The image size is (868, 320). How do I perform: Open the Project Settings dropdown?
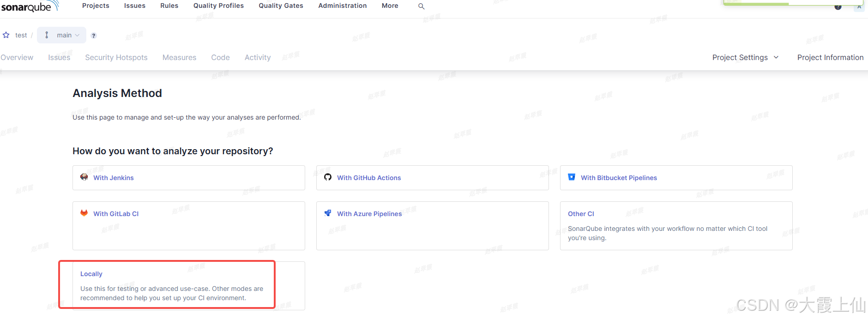pyautogui.click(x=745, y=57)
